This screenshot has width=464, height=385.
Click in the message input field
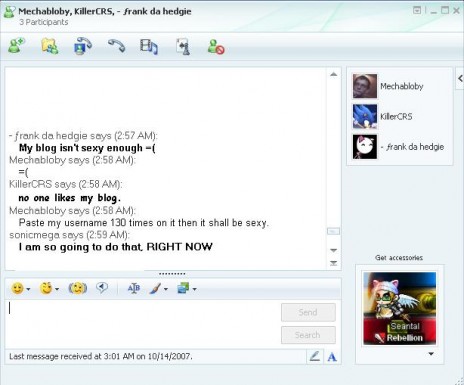pyautogui.click(x=143, y=323)
